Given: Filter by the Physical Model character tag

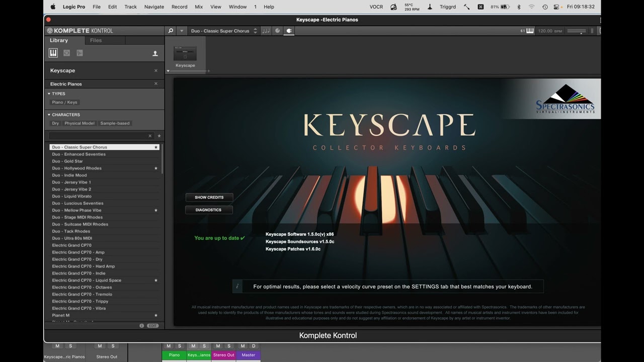Looking at the screenshot, I should 79,123.
